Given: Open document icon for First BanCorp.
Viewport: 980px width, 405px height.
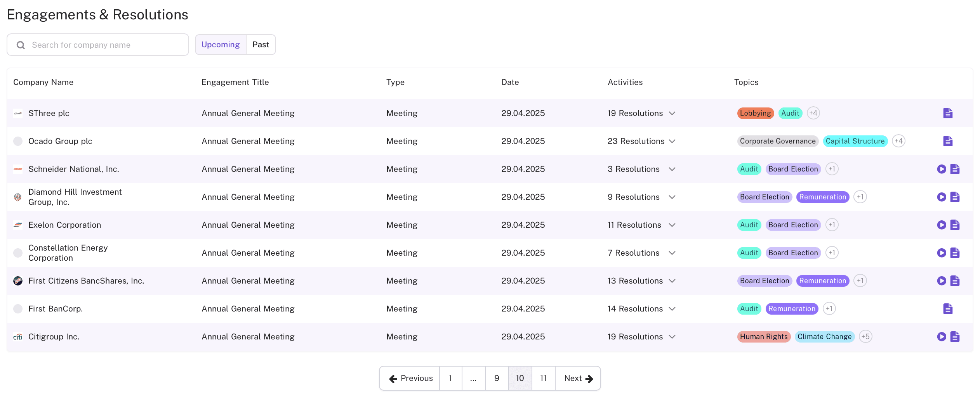Looking at the screenshot, I should pyautogui.click(x=948, y=309).
